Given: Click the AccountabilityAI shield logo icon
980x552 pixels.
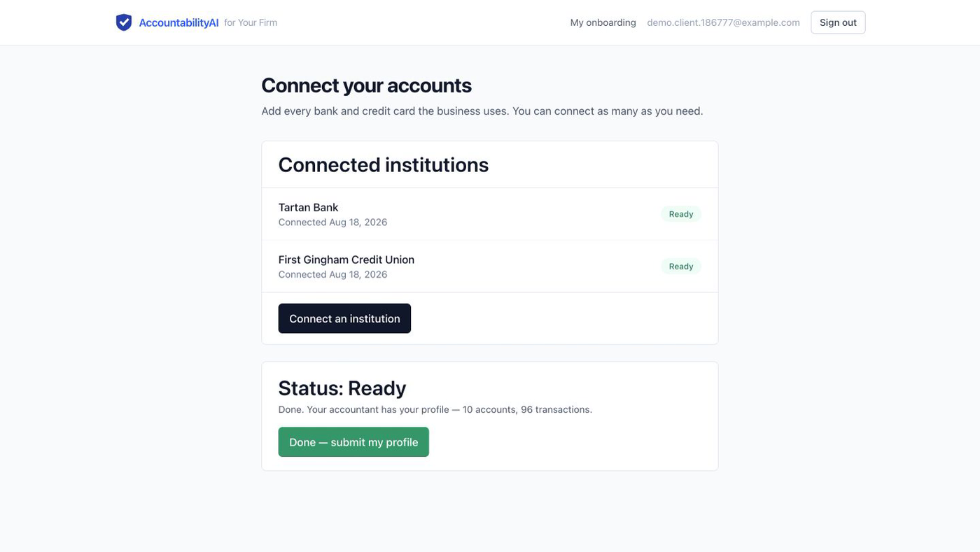Looking at the screenshot, I should coord(124,22).
